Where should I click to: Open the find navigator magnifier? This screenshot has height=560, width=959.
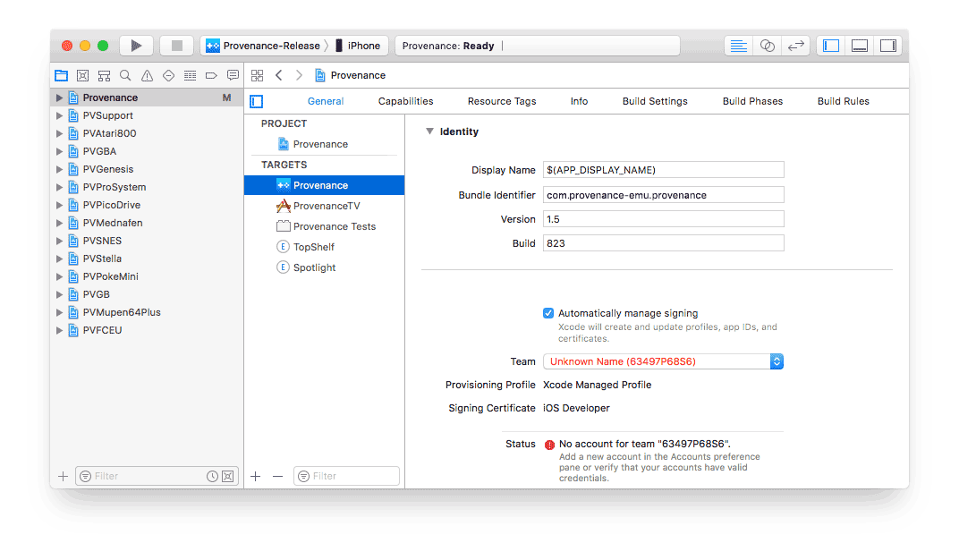click(x=125, y=76)
